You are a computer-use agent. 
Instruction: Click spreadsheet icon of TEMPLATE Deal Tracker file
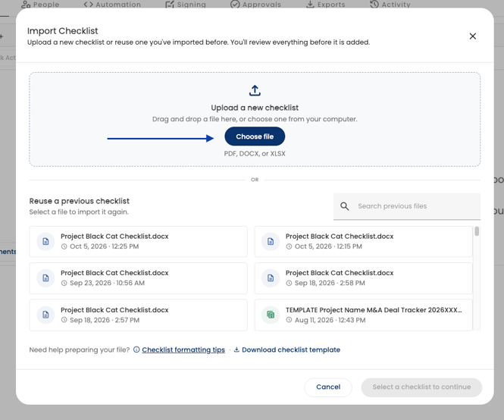[x=271, y=315]
